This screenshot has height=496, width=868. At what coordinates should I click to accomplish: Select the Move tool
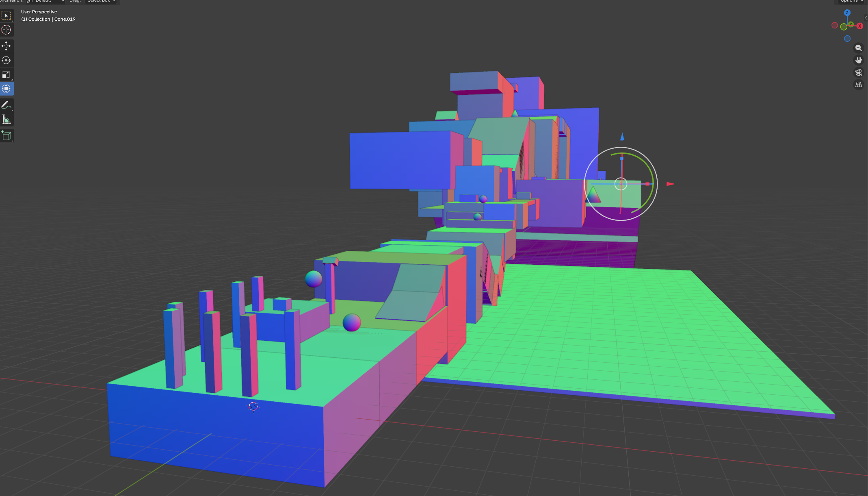6,46
